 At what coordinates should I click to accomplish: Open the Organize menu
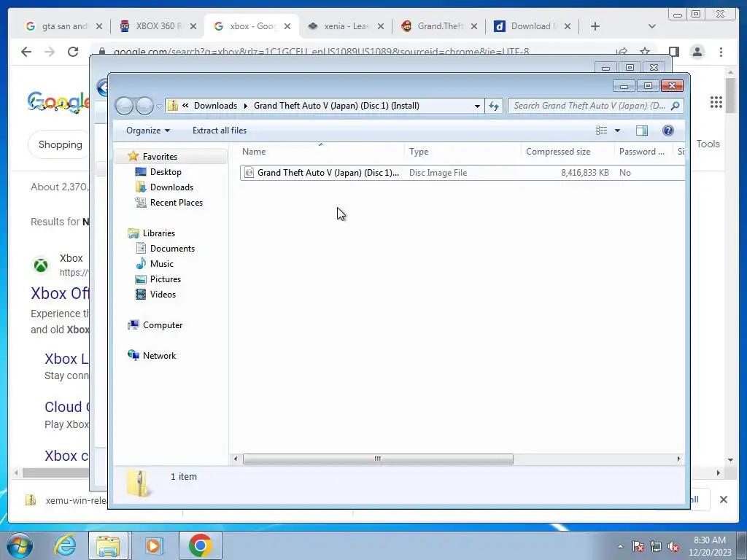pos(147,131)
